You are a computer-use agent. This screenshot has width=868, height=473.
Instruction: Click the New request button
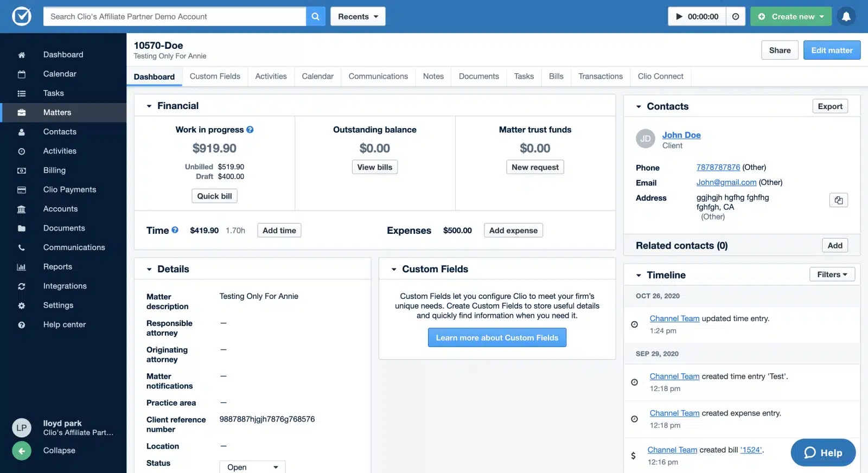pos(535,167)
